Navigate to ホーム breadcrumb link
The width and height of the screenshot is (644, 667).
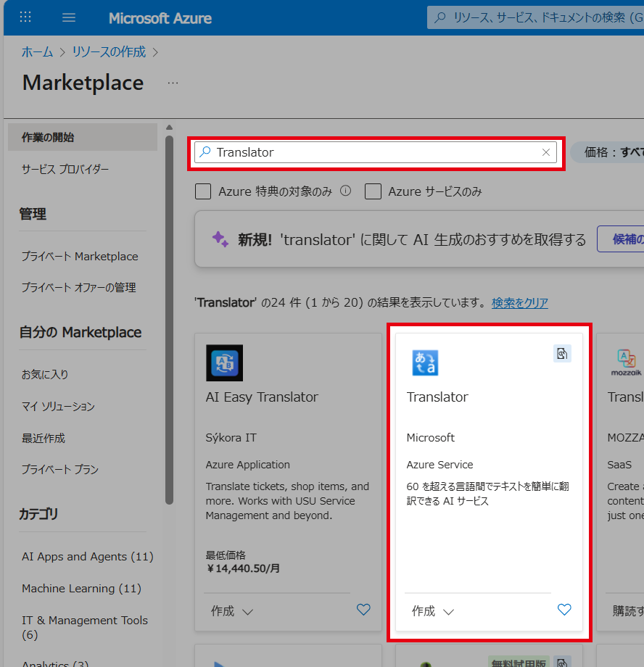37,52
